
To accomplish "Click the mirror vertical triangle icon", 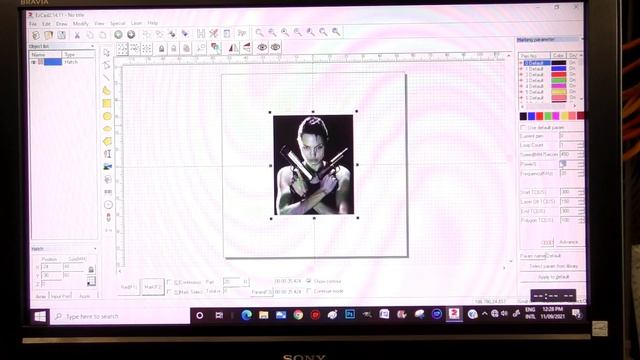I will pyautogui.click(x=247, y=48).
